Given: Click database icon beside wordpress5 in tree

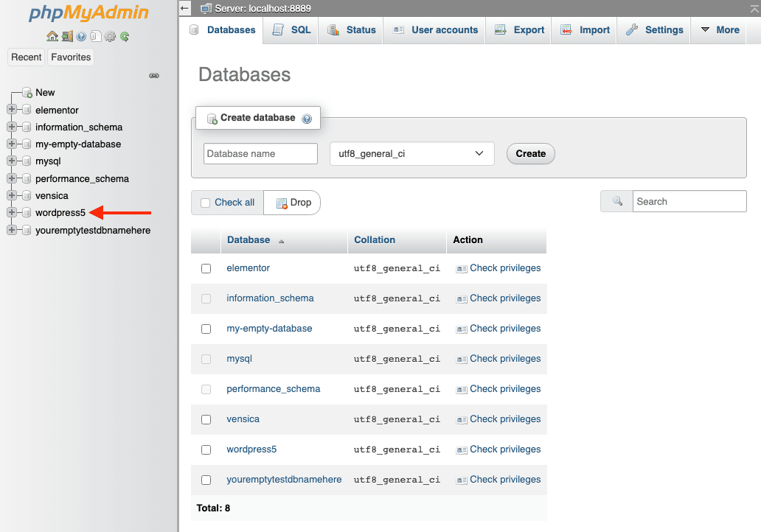Looking at the screenshot, I should pos(27,212).
